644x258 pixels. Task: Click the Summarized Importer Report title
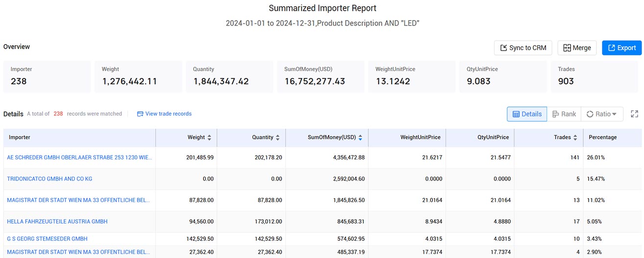click(x=323, y=8)
